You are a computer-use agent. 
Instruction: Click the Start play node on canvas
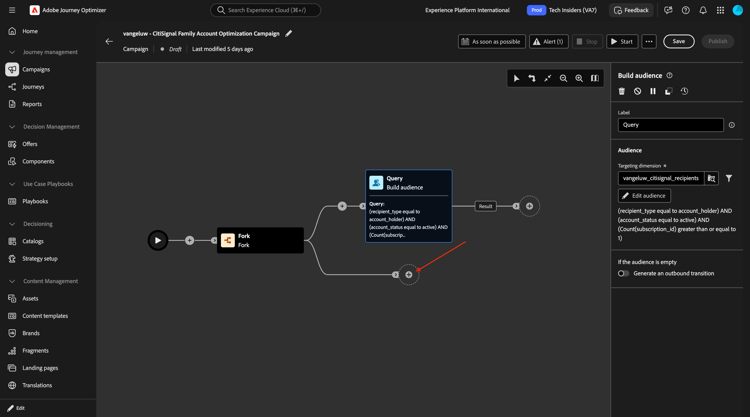click(x=158, y=241)
